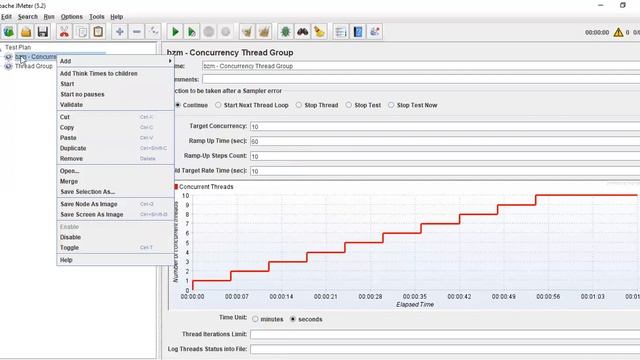Click the Cut scissors toolbar icon
Screen dimensions: 640x360
click(64, 31)
